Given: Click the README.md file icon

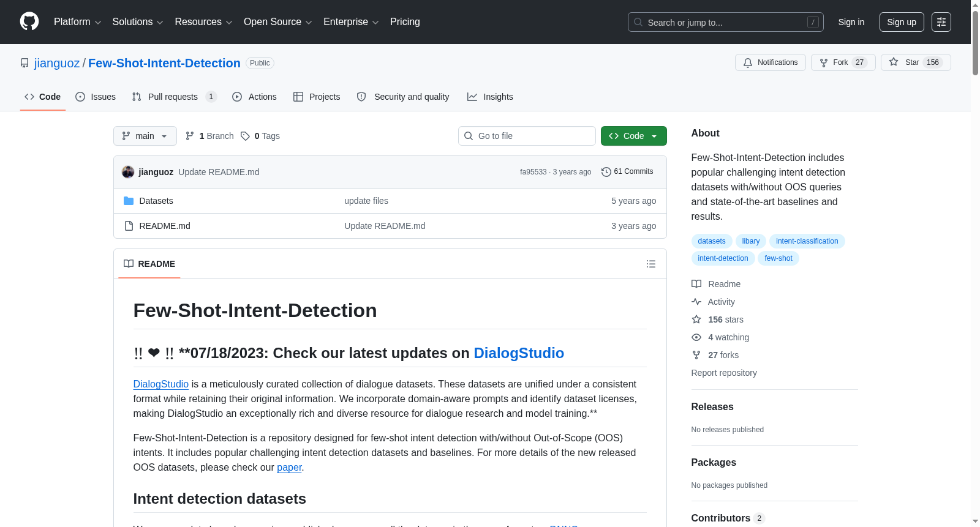Looking at the screenshot, I should click(x=129, y=226).
